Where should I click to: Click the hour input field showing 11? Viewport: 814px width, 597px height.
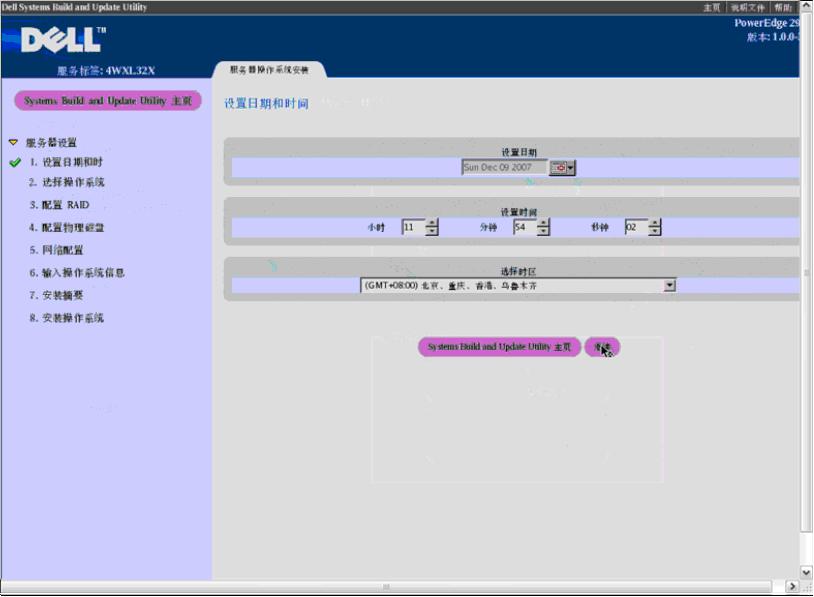click(x=414, y=227)
